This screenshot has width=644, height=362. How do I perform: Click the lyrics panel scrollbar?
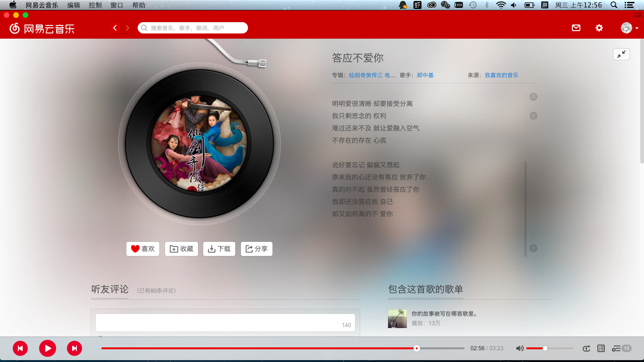pyautogui.click(x=526, y=209)
